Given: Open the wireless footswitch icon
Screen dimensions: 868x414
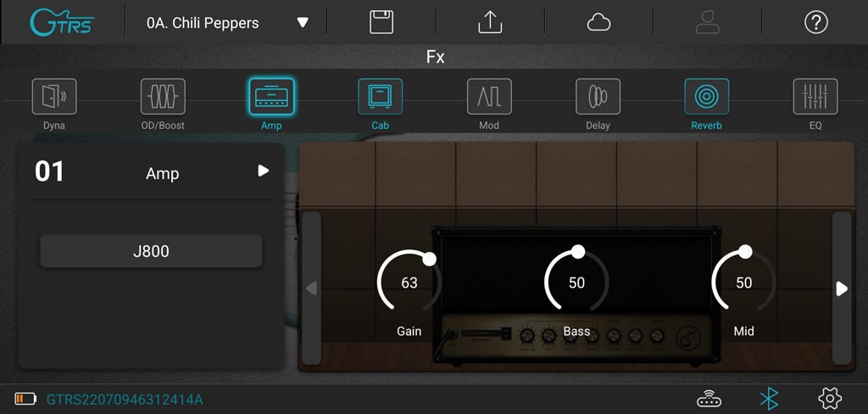Looking at the screenshot, I should [711, 399].
